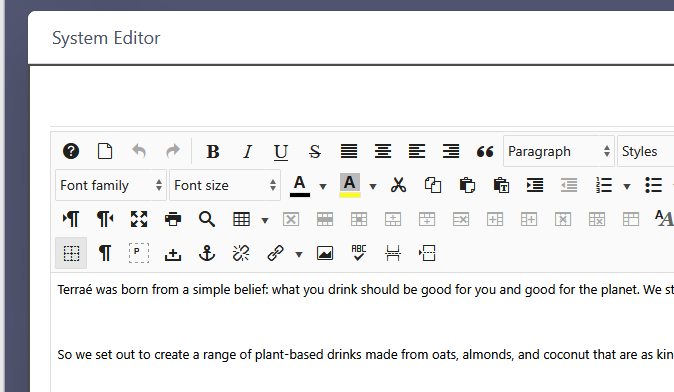Viewport: 674px width, 392px height.
Task: Insert a bullet list
Action: click(653, 185)
